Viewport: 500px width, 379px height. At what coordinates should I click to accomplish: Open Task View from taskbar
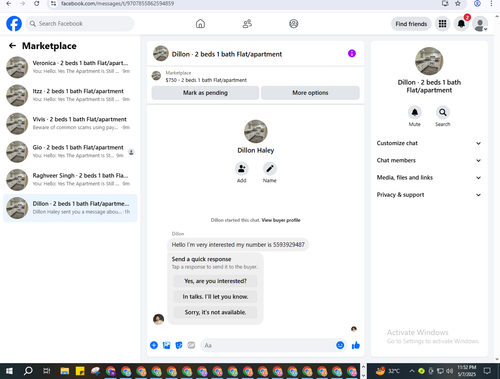(x=47, y=371)
